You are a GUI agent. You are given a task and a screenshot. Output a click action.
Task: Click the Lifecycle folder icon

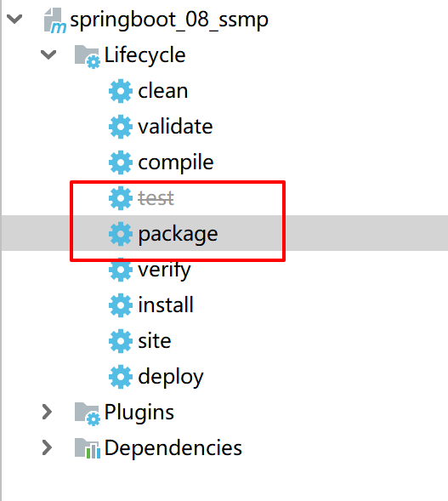coord(87,56)
